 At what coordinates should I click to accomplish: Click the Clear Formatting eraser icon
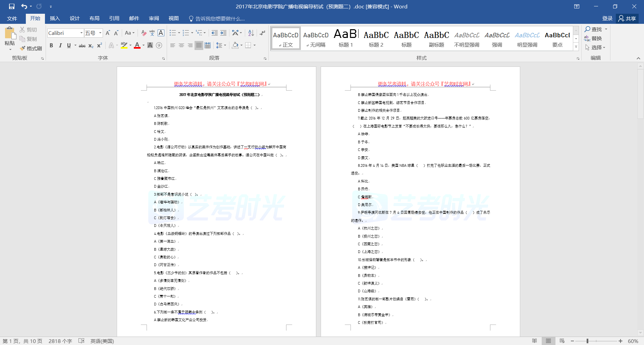(144, 33)
